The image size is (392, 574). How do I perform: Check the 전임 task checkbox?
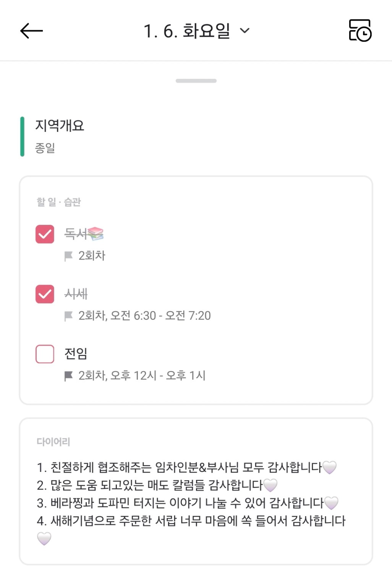[45, 354]
